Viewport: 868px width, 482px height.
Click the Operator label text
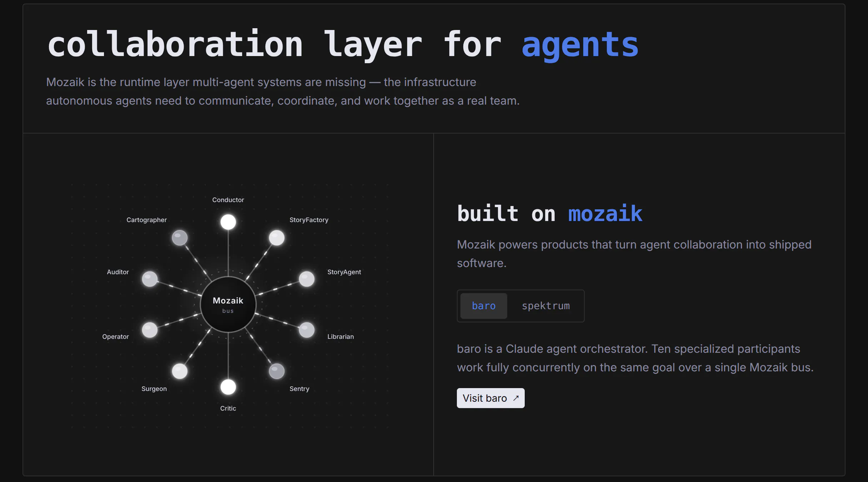click(x=115, y=337)
